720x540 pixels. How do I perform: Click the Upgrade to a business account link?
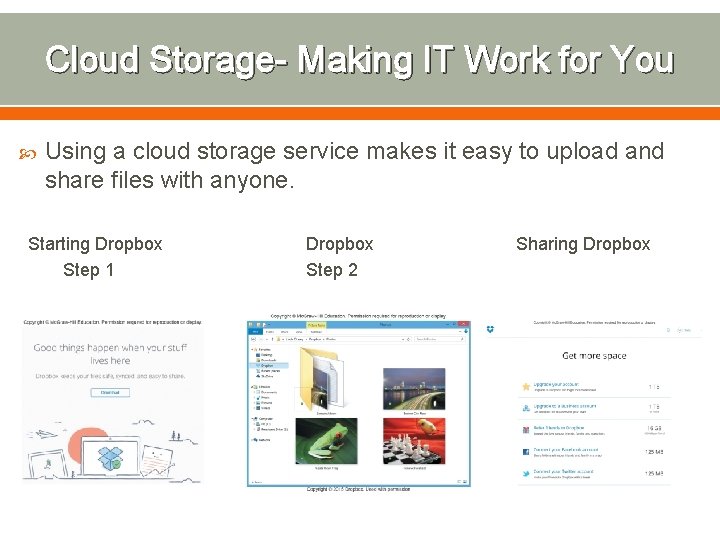(x=565, y=406)
